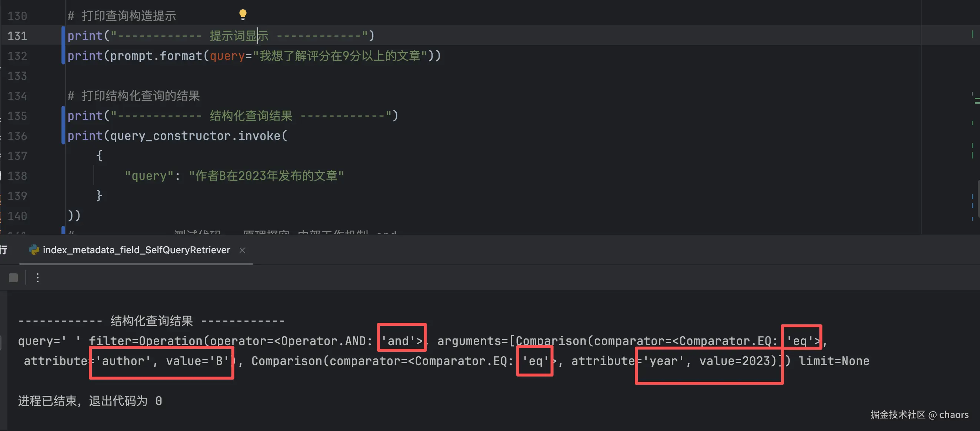Open the three-dot more options menu
The image size is (980, 431).
(38, 278)
